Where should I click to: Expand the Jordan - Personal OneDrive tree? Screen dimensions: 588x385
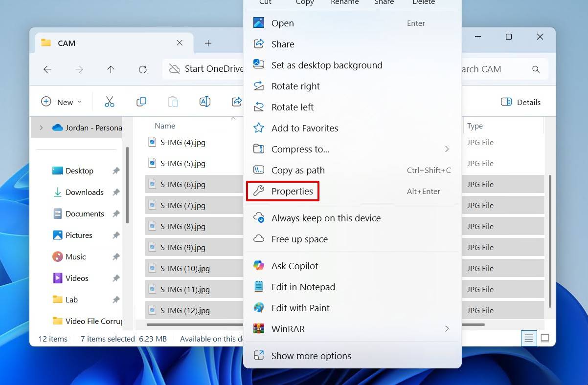pos(41,128)
